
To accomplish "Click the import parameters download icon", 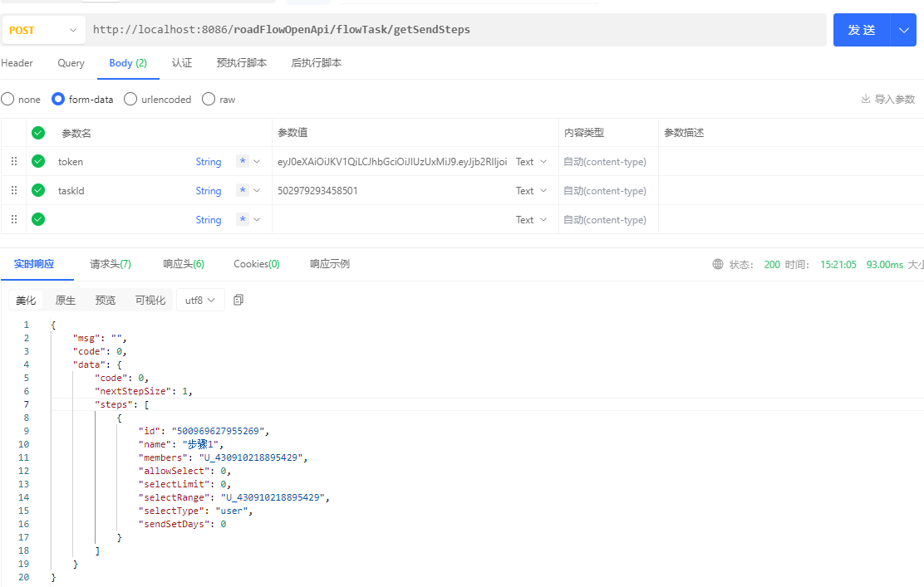I will click(866, 99).
